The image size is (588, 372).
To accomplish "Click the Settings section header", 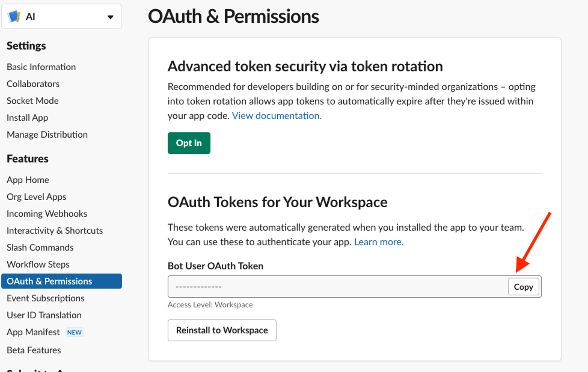I will [26, 46].
